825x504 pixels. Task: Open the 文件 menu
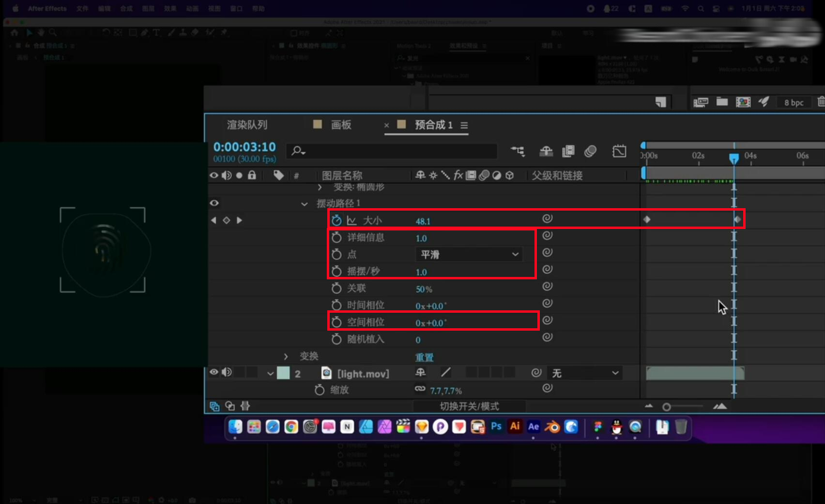(82, 8)
